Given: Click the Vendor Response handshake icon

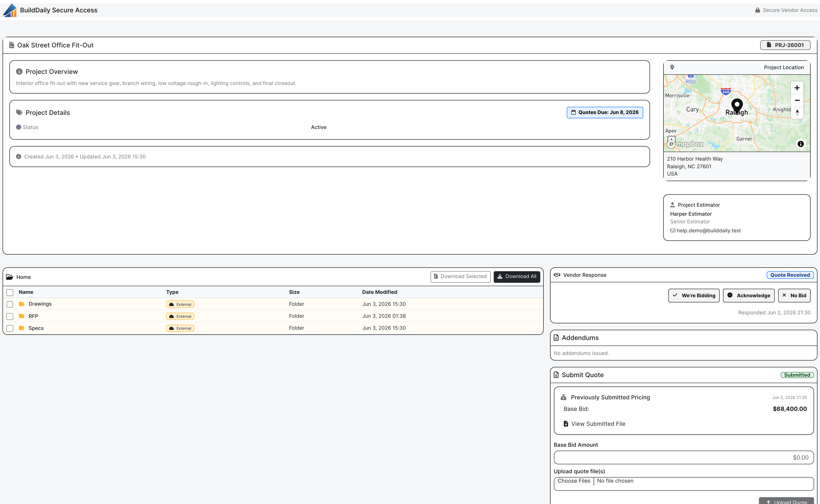Looking at the screenshot, I should pos(557,275).
